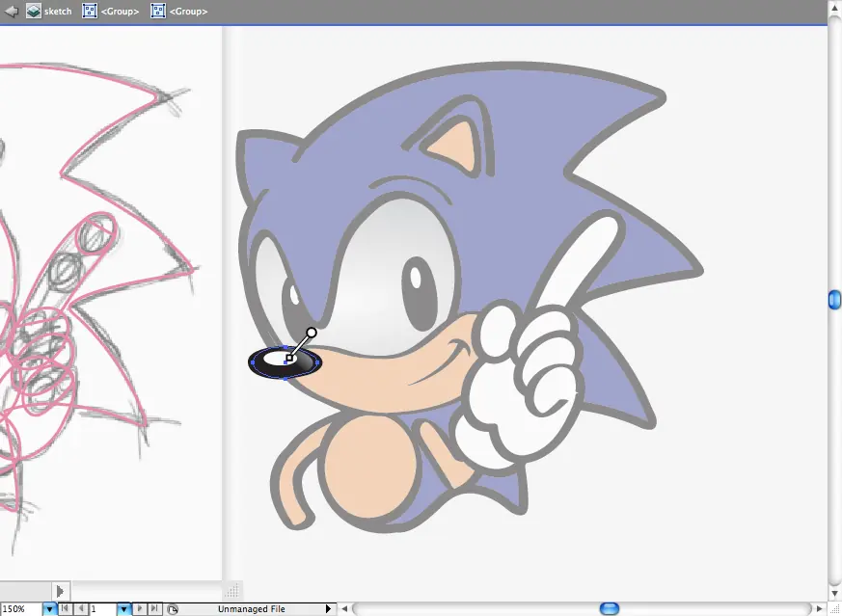The height and width of the screenshot is (616, 842).
Task: Click the artboard number field showing 1
Action: [103, 609]
